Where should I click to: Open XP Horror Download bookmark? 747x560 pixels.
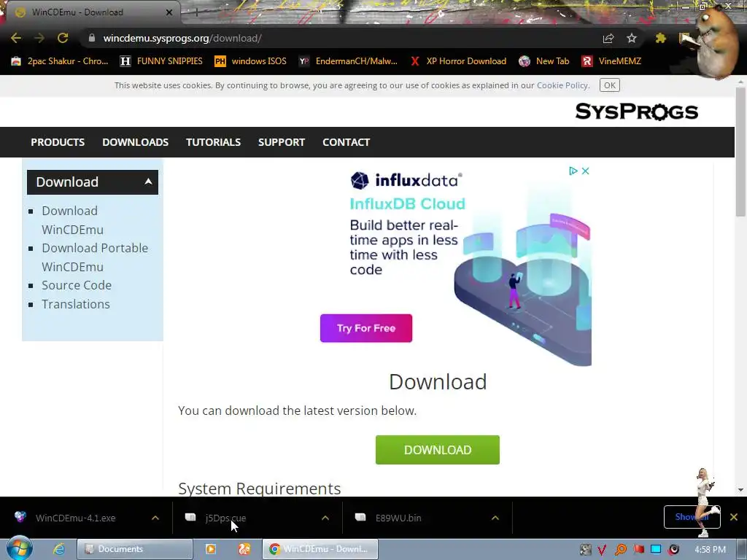pos(458,61)
